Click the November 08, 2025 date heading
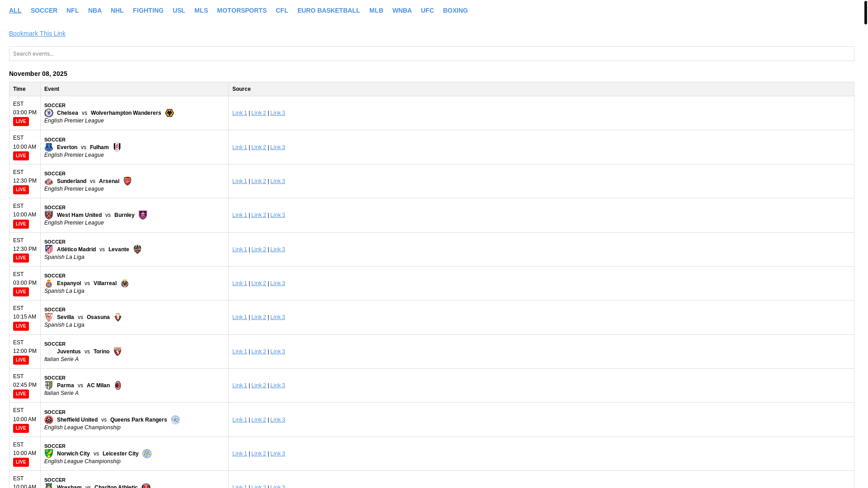 (38, 74)
